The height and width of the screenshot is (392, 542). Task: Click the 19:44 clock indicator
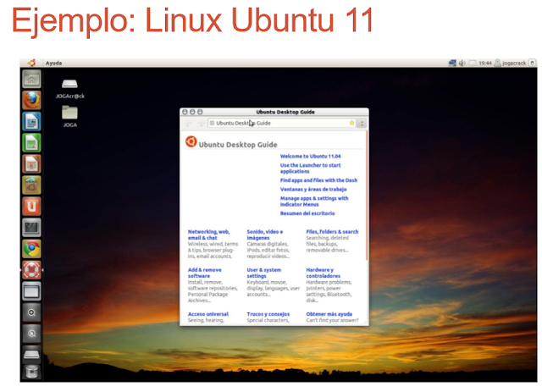click(485, 63)
